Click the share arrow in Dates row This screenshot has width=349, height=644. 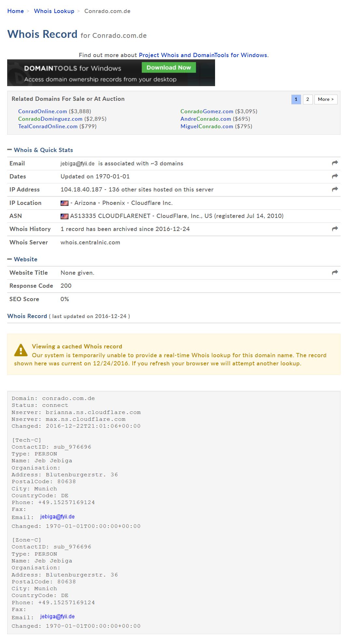click(x=335, y=176)
